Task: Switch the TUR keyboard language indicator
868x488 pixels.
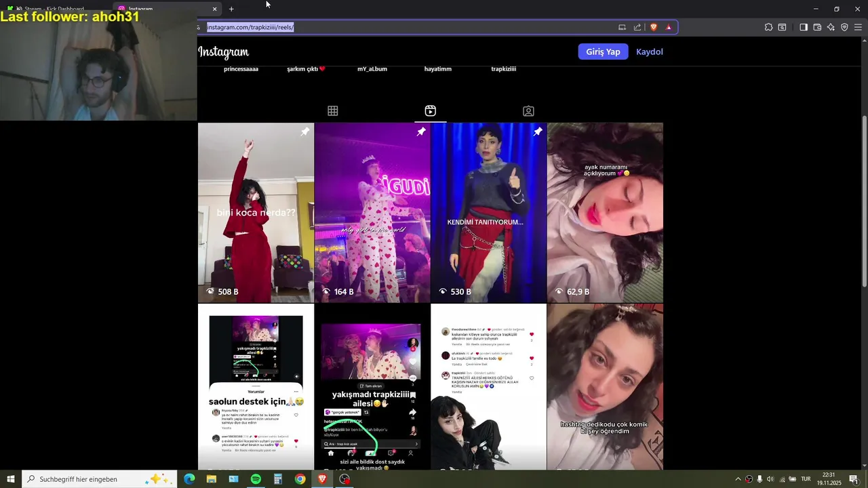Action: point(806,479)
